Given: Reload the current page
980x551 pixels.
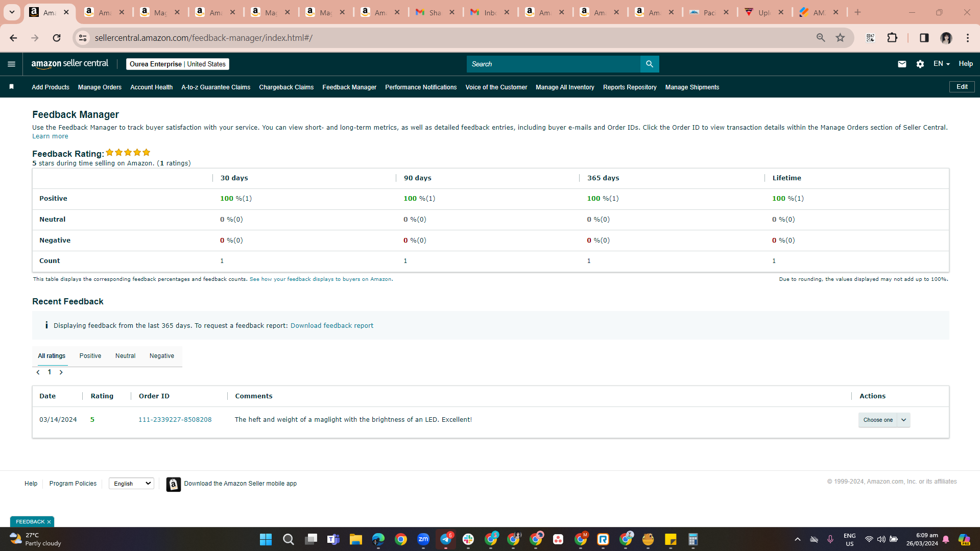Looking at the screenshot, I should [x=57, y=38].
